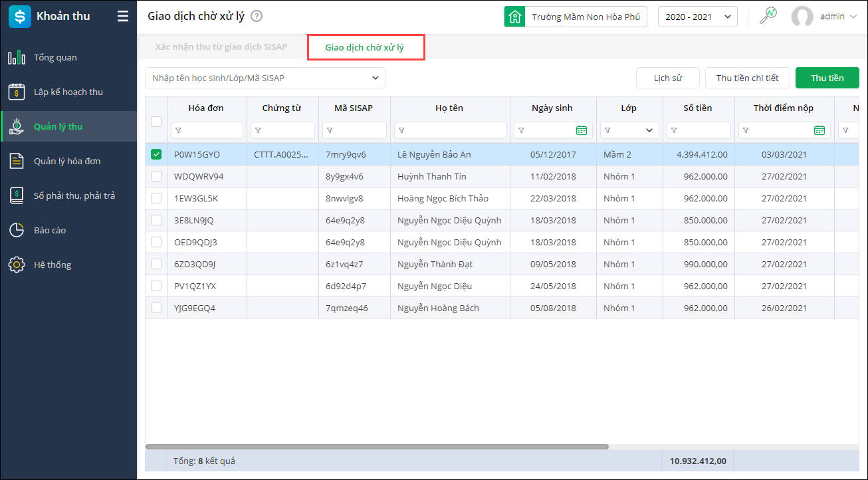Viewport: 868px width, 480px height.
Task: Click SISAP code 8y9gx4v6
Action: click(x=344, y=176)
